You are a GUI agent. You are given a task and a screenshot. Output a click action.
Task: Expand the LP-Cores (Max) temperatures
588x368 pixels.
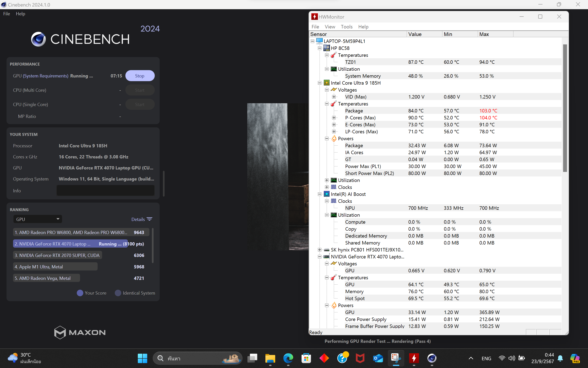[334, 132]
